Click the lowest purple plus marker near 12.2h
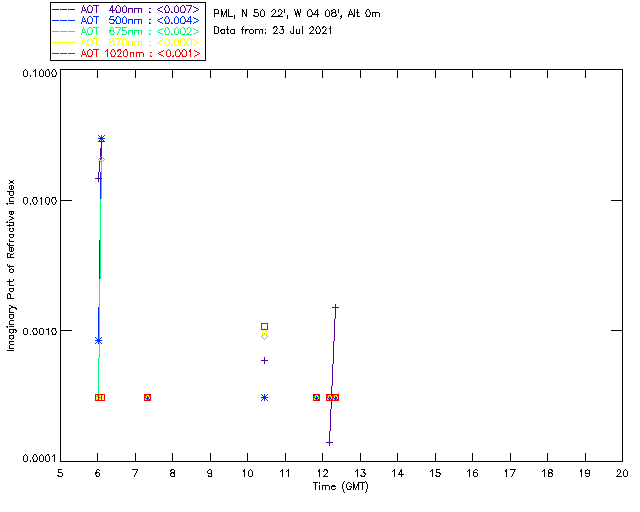Screen dimensions: 640x512 [329, 443]
